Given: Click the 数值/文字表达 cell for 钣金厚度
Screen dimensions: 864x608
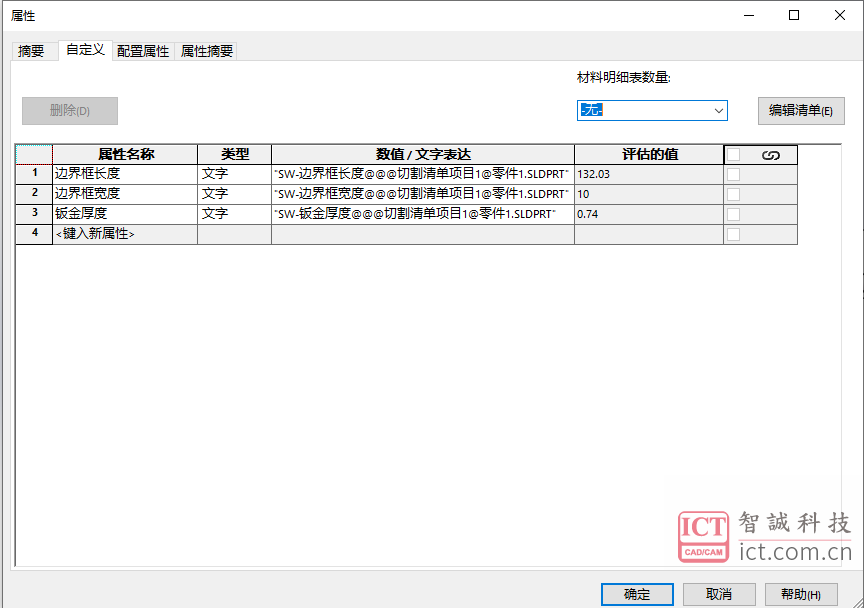Looking at the screenshot, I should coord(422,214).
